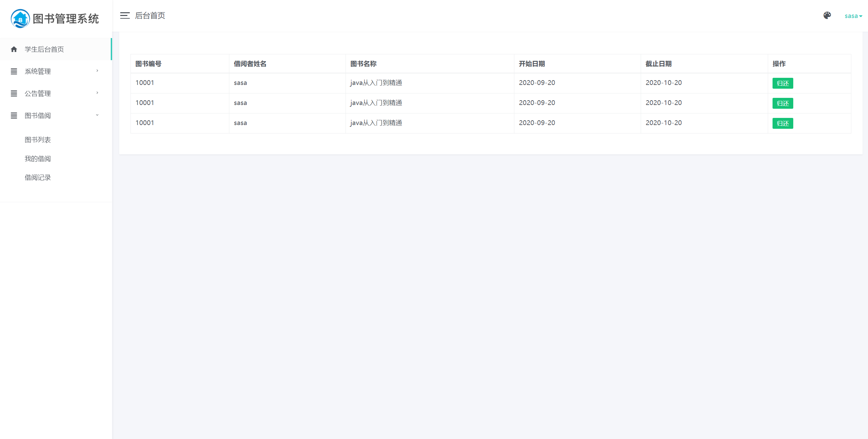Click the list icon beside 图书借阅
The image size is (868, 439).
pos(14,116)
